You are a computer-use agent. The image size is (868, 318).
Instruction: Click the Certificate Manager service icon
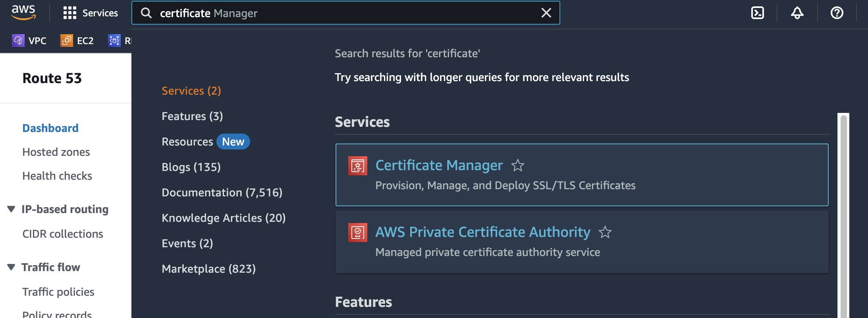pos(357,166)
